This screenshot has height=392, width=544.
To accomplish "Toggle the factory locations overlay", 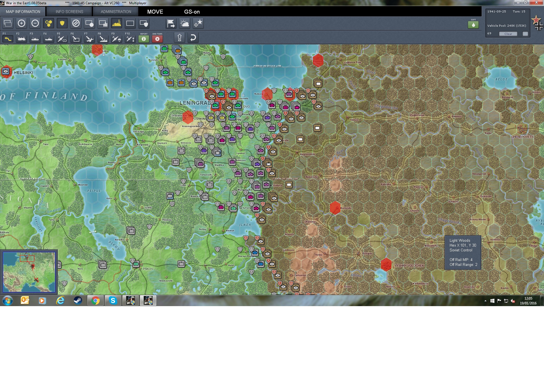I will [x=117, y=23].
